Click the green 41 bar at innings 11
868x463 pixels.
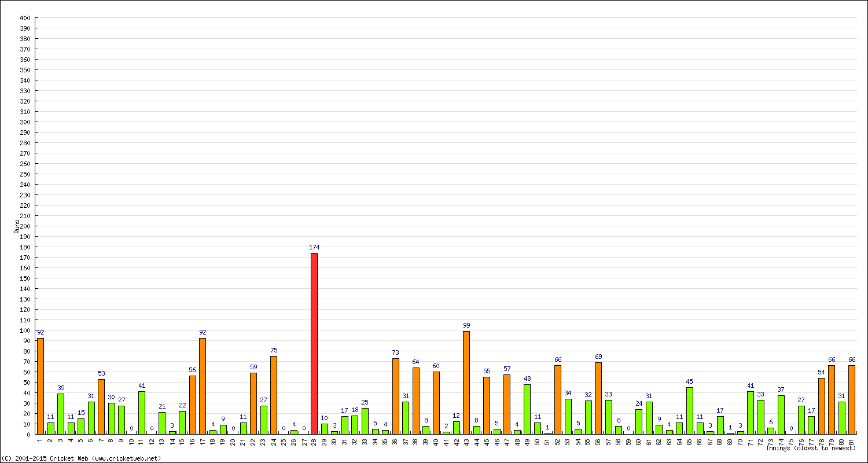(142, 413)
